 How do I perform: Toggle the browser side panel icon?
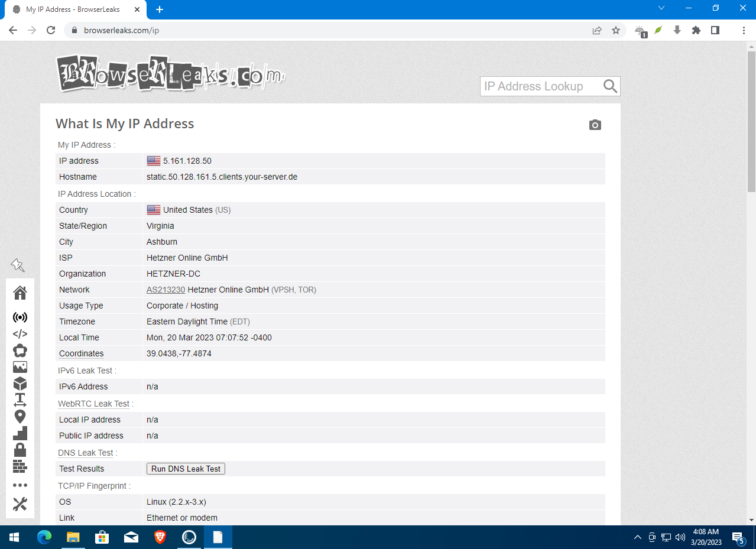(x=715, y=30)
